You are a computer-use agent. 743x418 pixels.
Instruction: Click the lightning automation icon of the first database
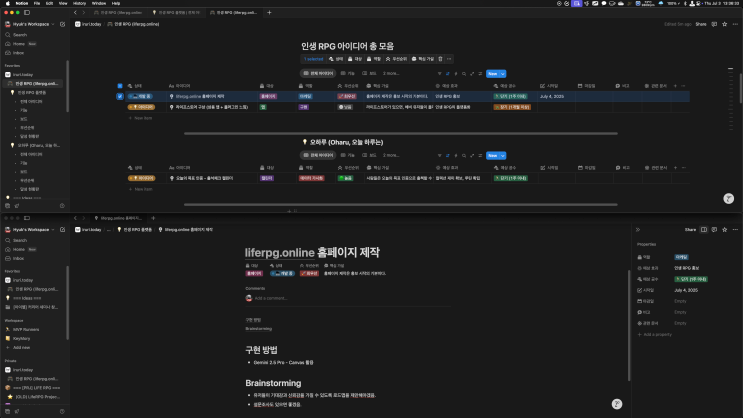click(x=456, y=74)
